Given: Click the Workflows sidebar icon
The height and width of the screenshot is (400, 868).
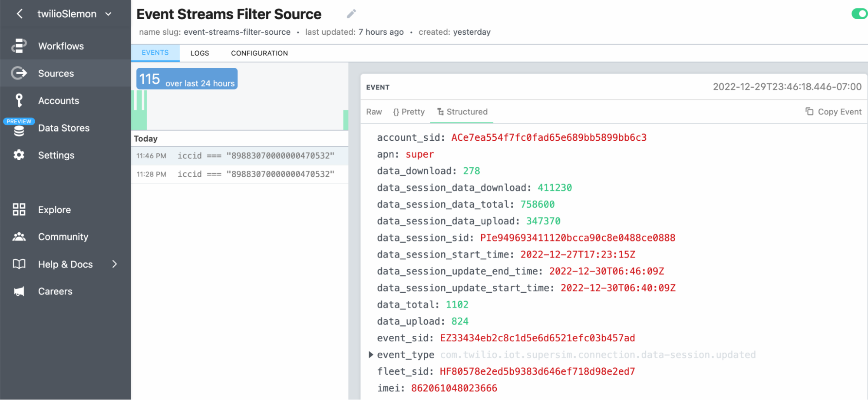Looking at the screenshot, I should (x=19, y=46).
